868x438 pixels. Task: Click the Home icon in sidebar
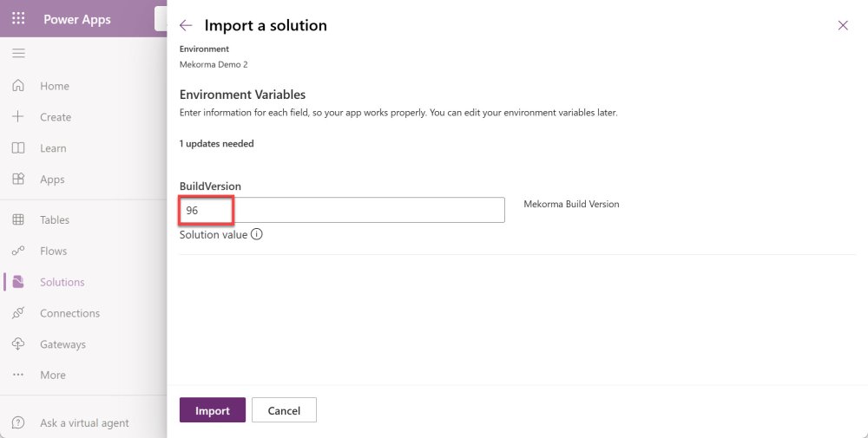pos(18,86)
